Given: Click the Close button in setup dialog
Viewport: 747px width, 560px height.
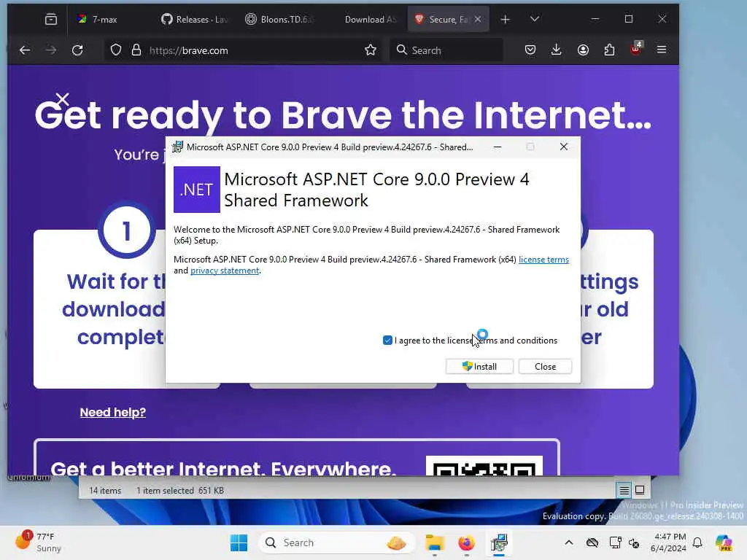Looking at the screenshot, I should pos(545,367).
